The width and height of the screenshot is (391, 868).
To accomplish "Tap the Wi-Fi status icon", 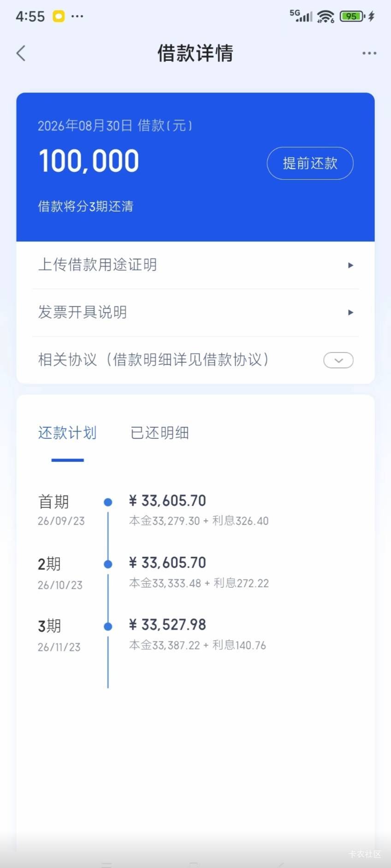I will (326, 17).
